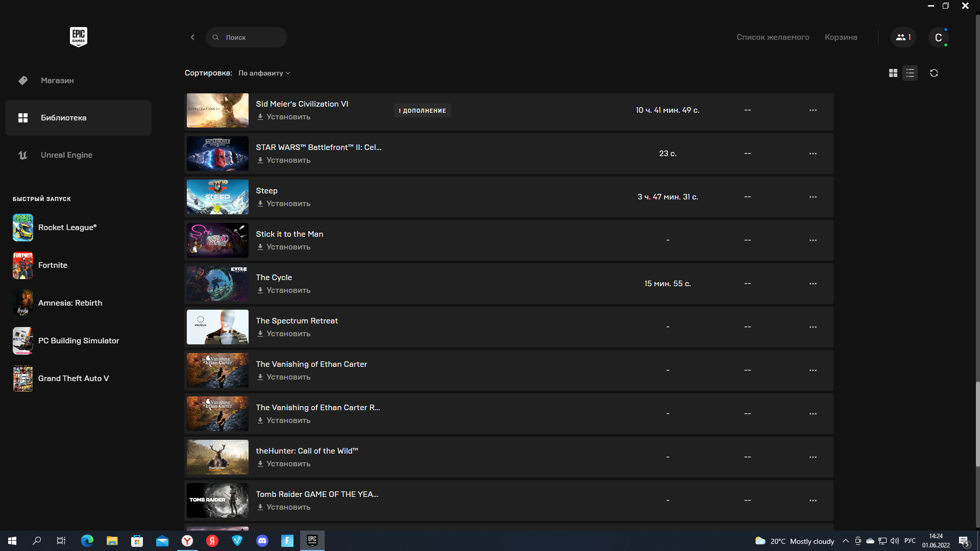Focus the Поиск search field

247,37
